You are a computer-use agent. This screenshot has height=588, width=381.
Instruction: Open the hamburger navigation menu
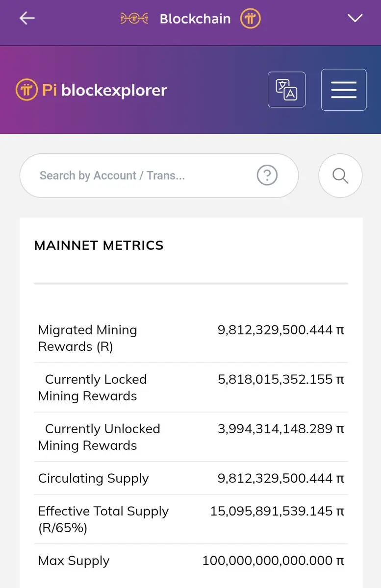[344, 90]
